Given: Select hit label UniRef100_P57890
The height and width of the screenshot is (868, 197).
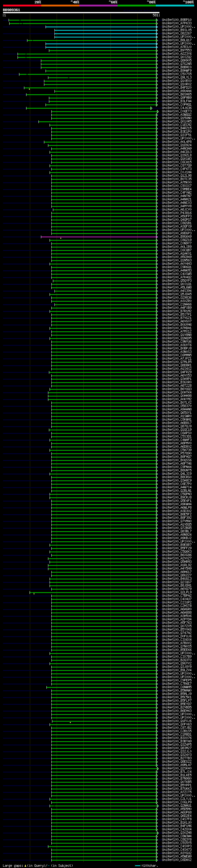Looking at the screenshot, I should click(176, 454).
